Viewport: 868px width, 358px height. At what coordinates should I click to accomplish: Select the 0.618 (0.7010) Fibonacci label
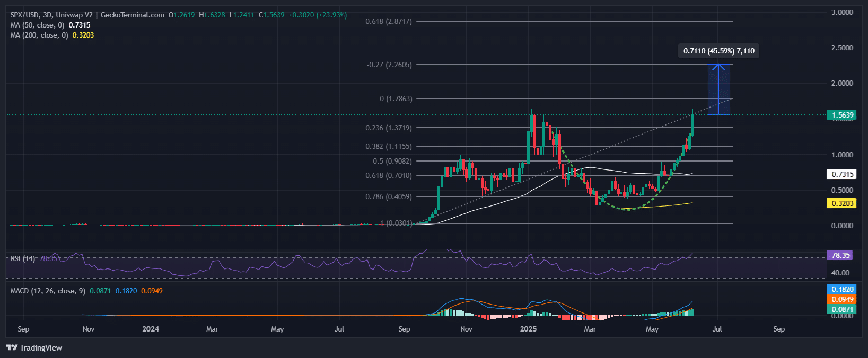(x=388, y=175)
